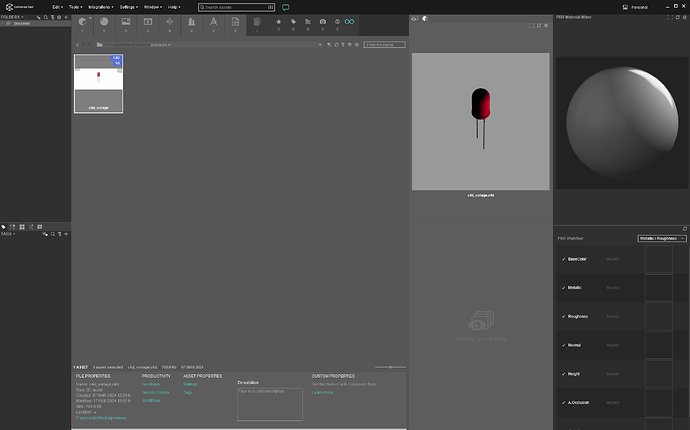This screenshot has width=690, height=430.
Task: Toggle the Normal channel checkbox
Action: [563, 345]
